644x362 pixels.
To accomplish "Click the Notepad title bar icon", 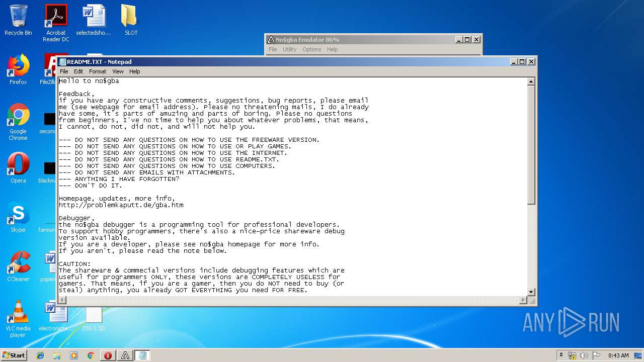I will pos(62,62).
